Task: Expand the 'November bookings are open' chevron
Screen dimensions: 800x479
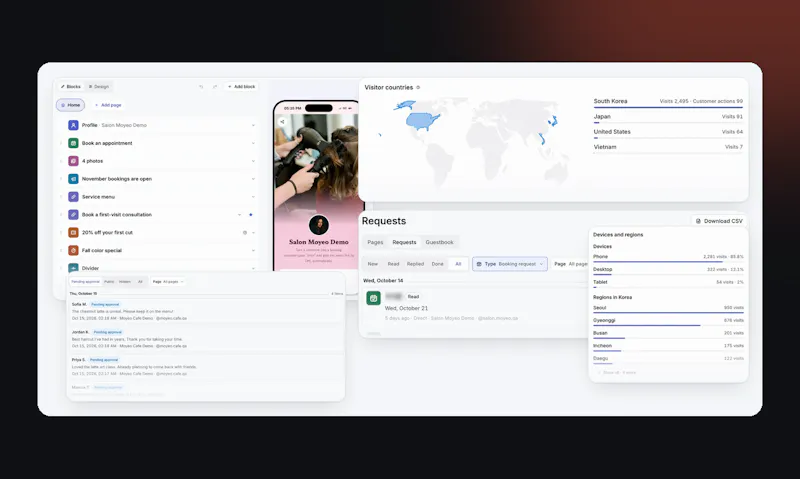Action: click(253, 179)
